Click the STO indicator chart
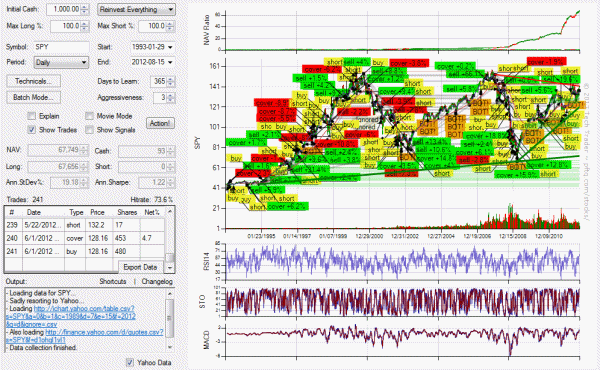Viewport: 600px width, 370px height. pos(403,301)
